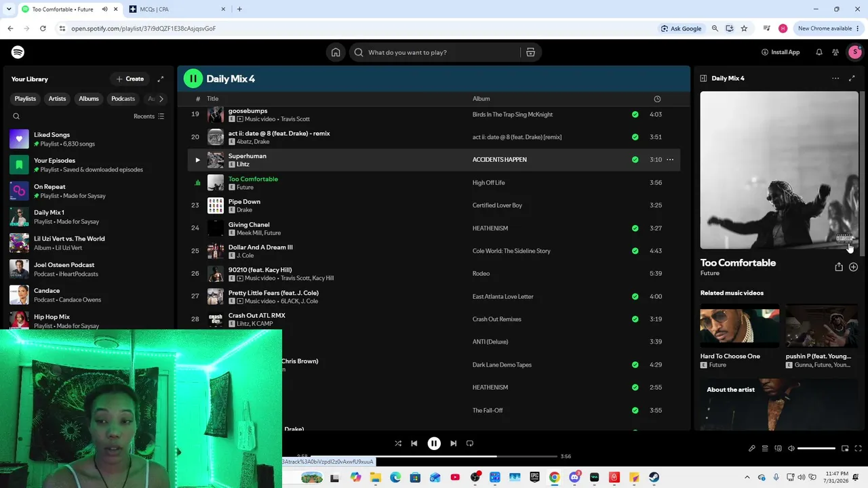Open the Spotify home logo

pos(18,52)
